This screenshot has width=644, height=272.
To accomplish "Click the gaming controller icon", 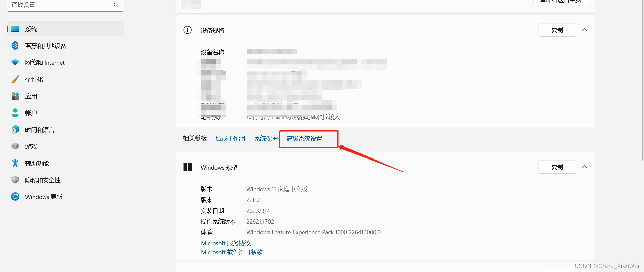I will coord(15,146).
